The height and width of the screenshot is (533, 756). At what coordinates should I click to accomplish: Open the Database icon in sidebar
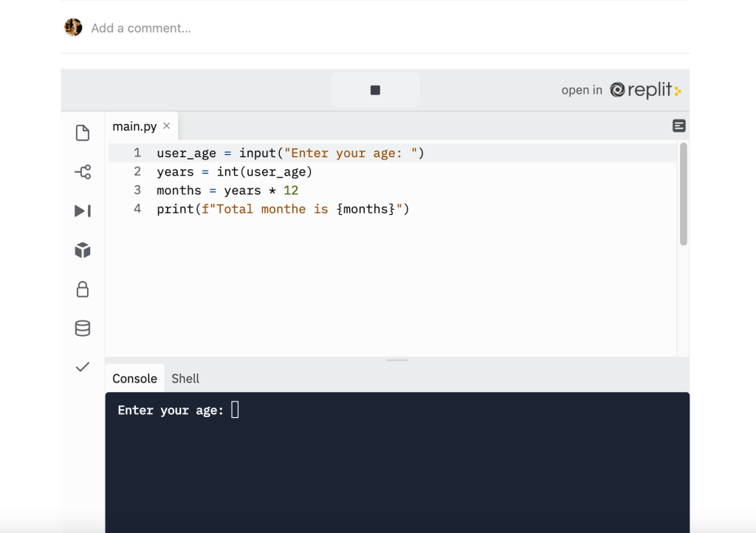(83, 329)
